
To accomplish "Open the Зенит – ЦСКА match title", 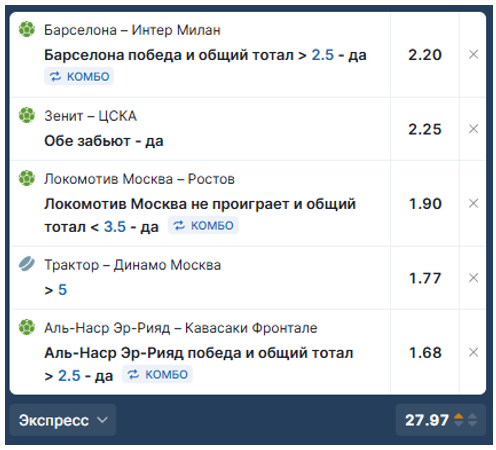I will pos(90,116).
